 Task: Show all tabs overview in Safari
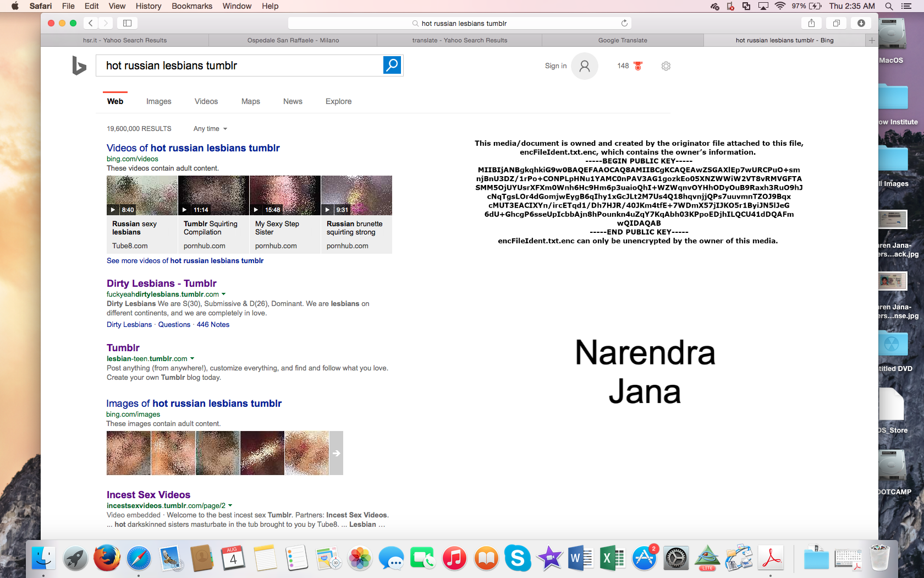click(x=836, y=23)
